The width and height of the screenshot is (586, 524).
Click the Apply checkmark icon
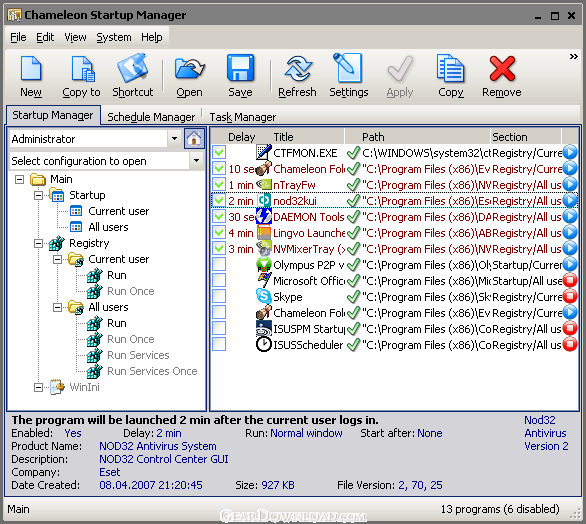tap(400, 69)
